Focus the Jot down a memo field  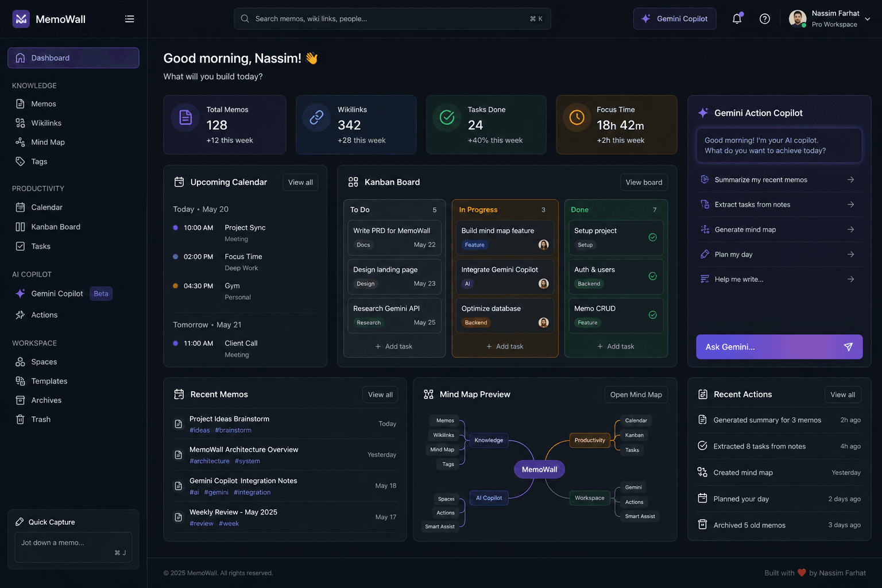click(73, 547)
